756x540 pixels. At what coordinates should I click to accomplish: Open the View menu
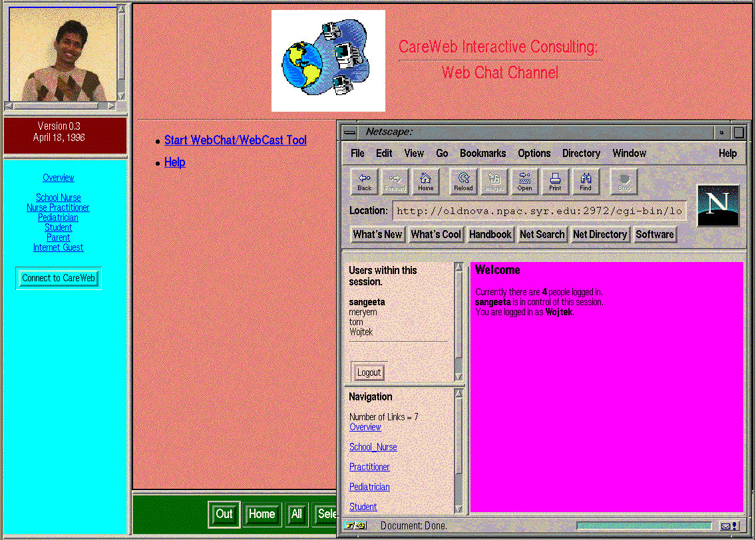pos(414,153)
